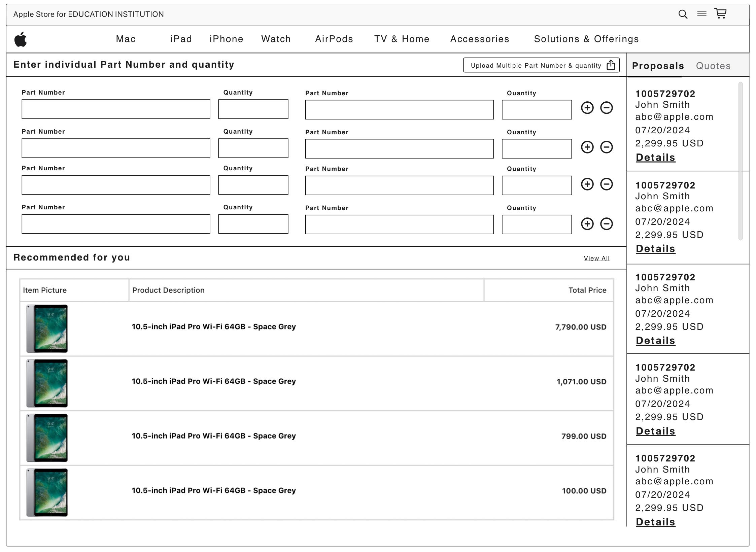Open Solutions & Offerings menu

[x=586, y=39]
